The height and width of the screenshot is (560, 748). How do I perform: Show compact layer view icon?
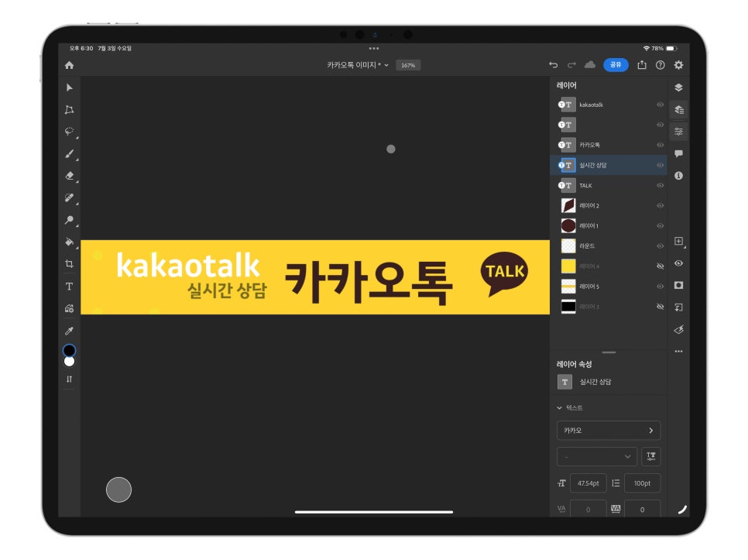coord(679,88)
